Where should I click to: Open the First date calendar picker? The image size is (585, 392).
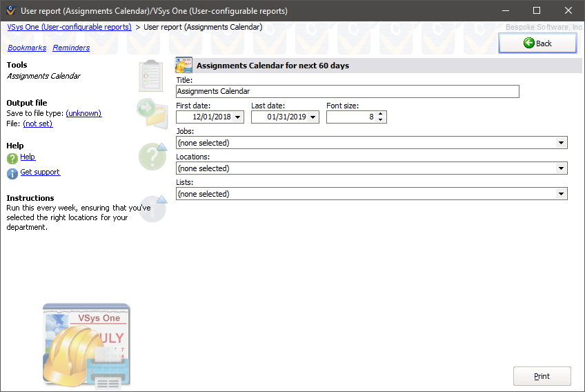[x=238, y=117]
